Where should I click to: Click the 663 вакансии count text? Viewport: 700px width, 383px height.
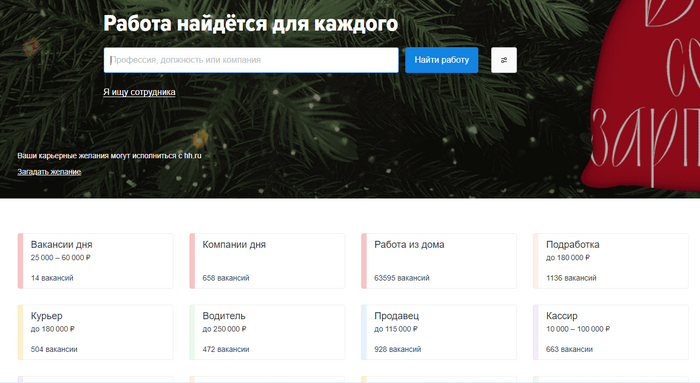(x=569, y=350)
